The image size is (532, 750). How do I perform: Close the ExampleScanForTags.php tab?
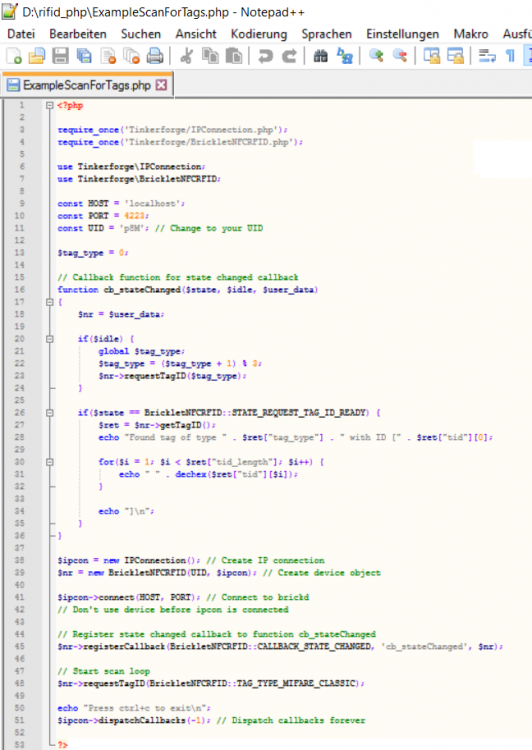click(x=162, y=85)
